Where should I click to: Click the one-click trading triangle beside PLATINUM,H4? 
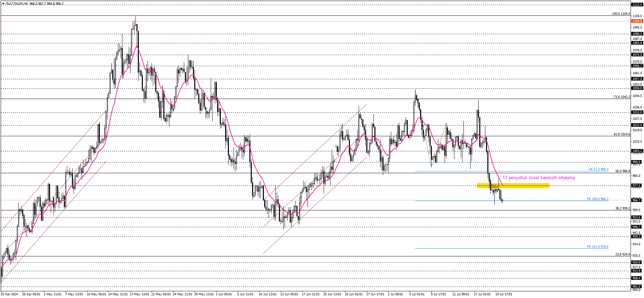coord(3,4)
